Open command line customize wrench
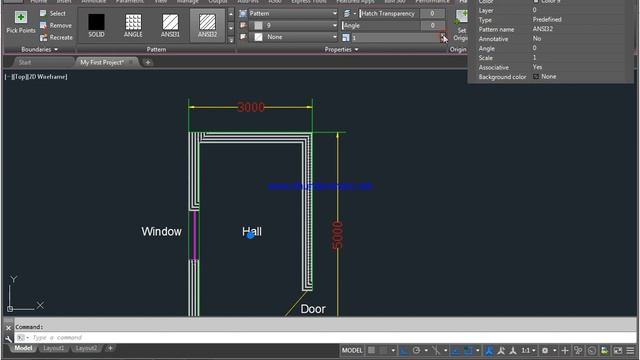Viewport: 640px width, 360px height. coord(9,338)
